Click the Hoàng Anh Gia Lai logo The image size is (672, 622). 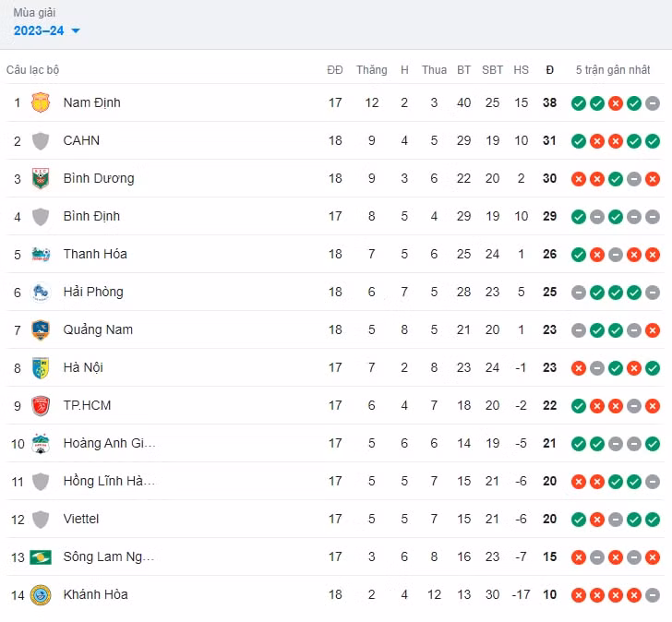[x=41, y=443]
